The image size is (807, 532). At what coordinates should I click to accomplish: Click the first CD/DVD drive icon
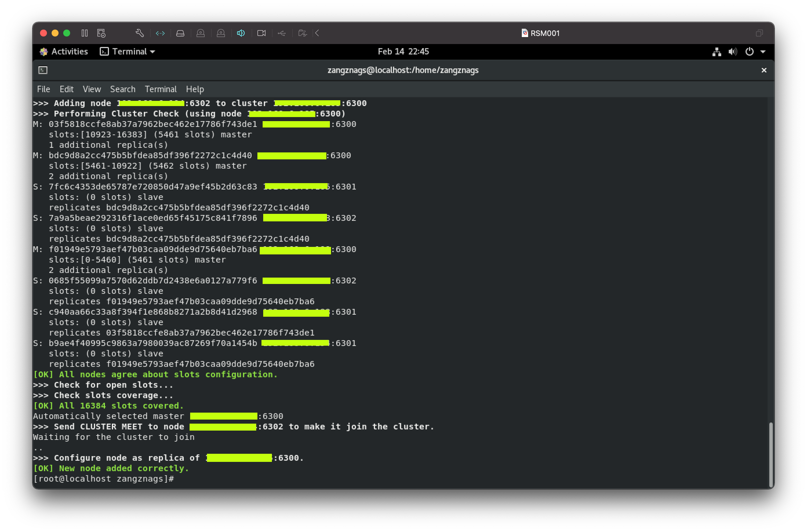201,33
